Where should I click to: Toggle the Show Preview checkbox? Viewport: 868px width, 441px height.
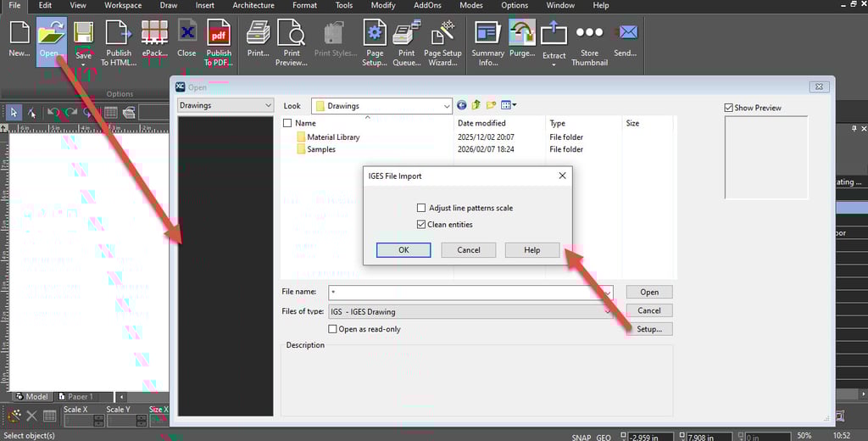[x=728, y=108]
